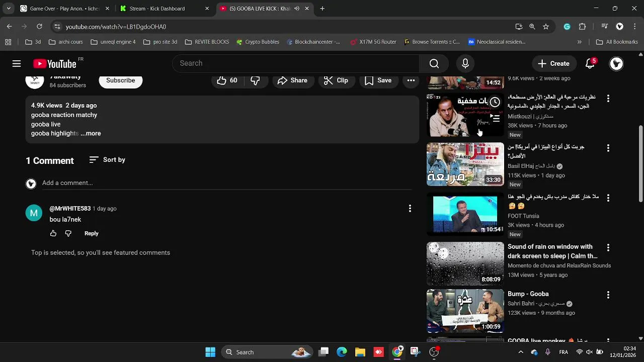Bookmark this page with the star
644x362 pixels.
click(546, 27)
